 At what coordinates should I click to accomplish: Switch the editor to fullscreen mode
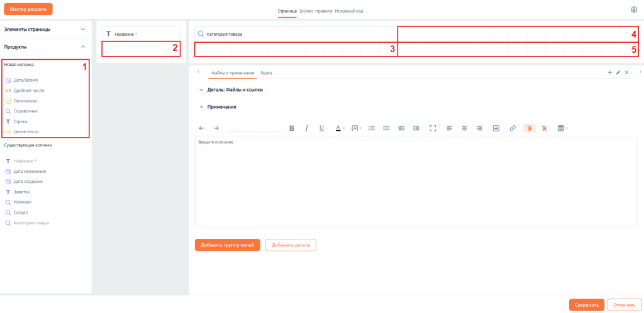tap(433, 128)
